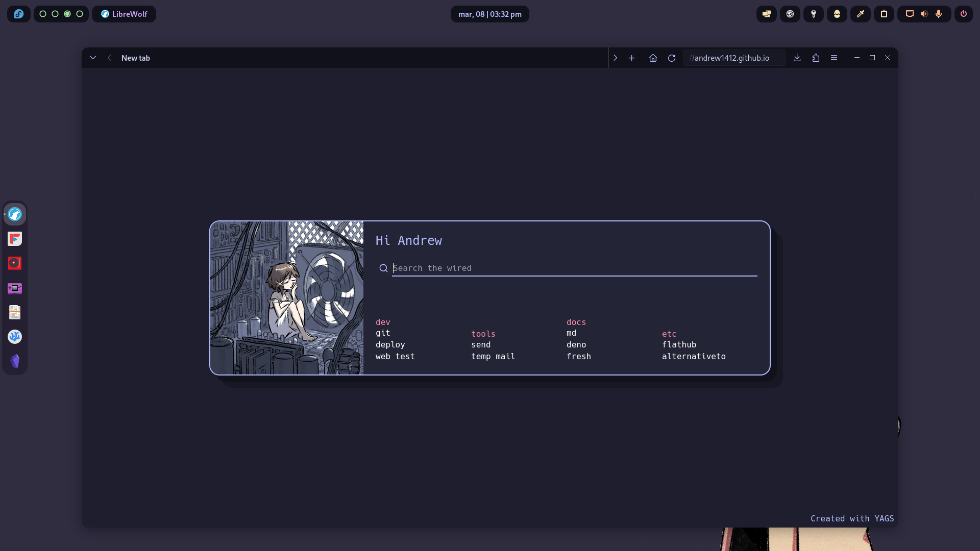Click the Hi Andrew greeting text
Image resolution: width=980 pixels, height=551 pixels.
point(409,241)
